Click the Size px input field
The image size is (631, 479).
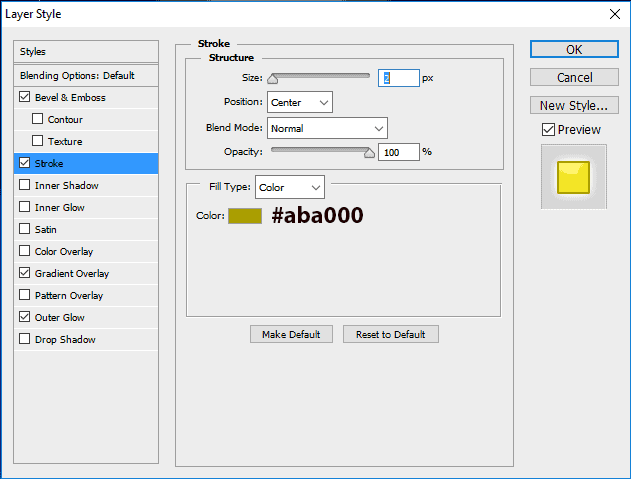pyautogui.click(x=398, y=78)
